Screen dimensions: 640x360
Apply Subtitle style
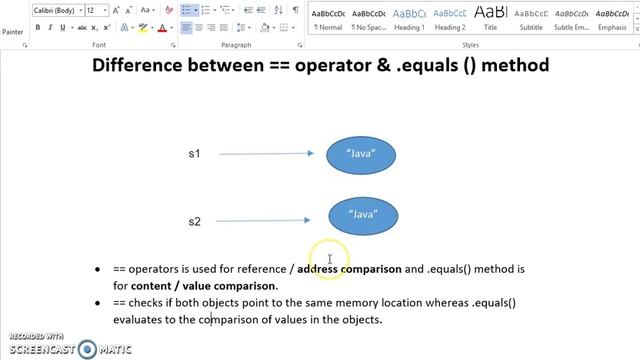coord(531,20)
